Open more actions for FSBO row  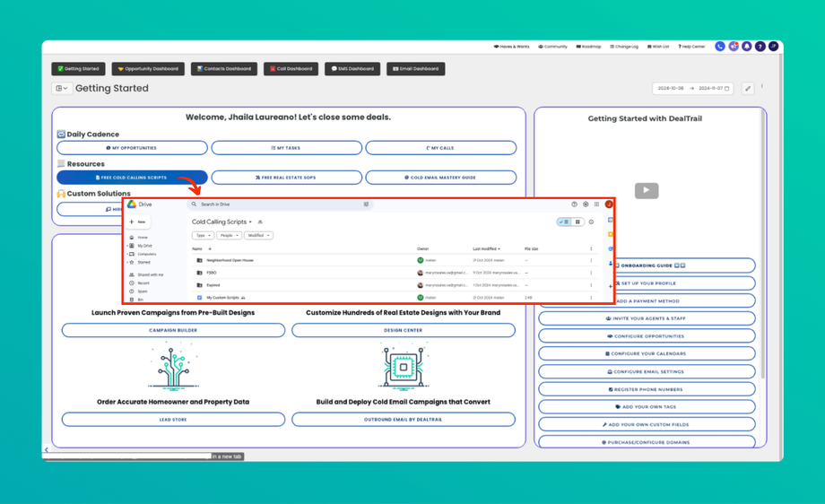pos(591,273)
